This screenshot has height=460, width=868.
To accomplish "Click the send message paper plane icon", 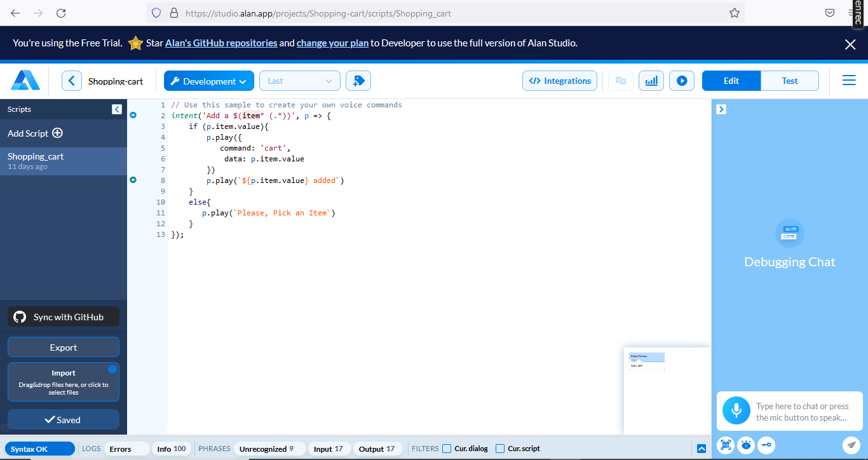I will [851, 445].
